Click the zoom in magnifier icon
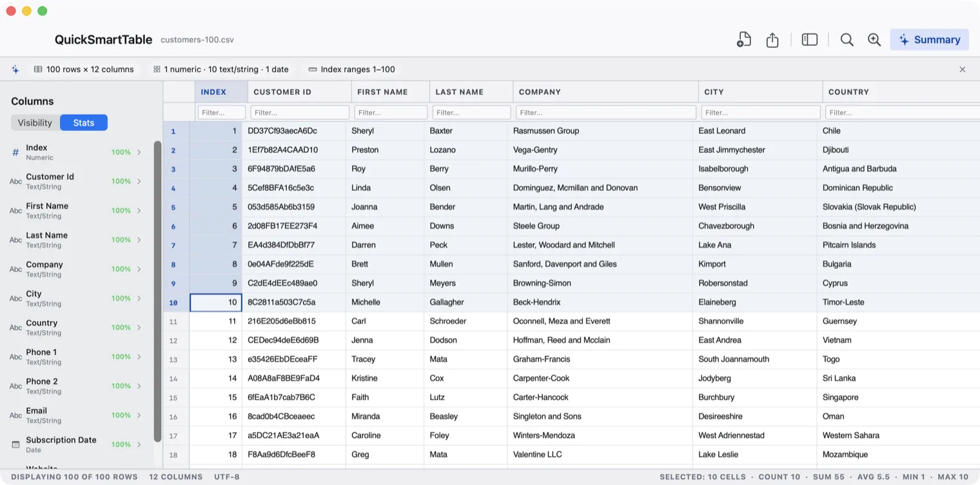The height and width of the screenshot is (485, 980). (874, 40)
